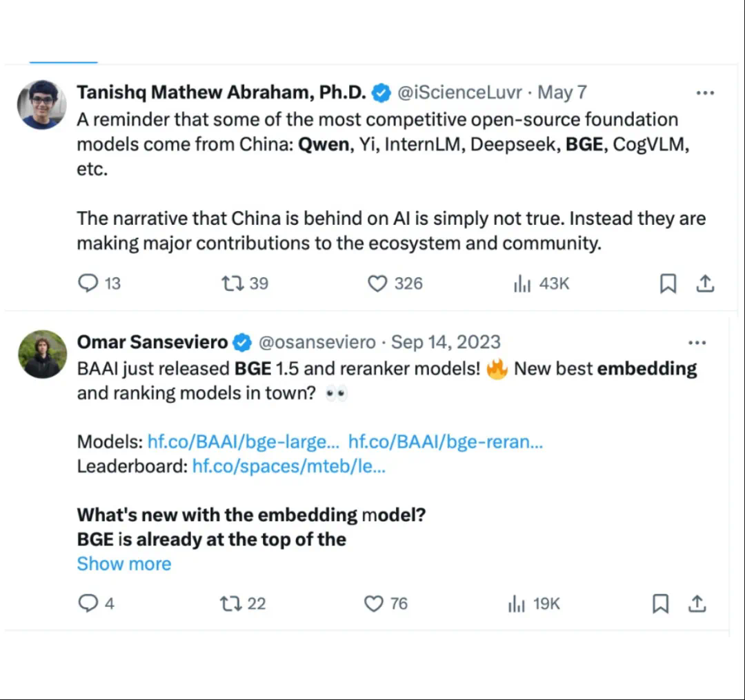Screen dimensions: 745x700
Task: Bookmark Omar Sanseviero's tweet
Action: click(x=660, y=604)
